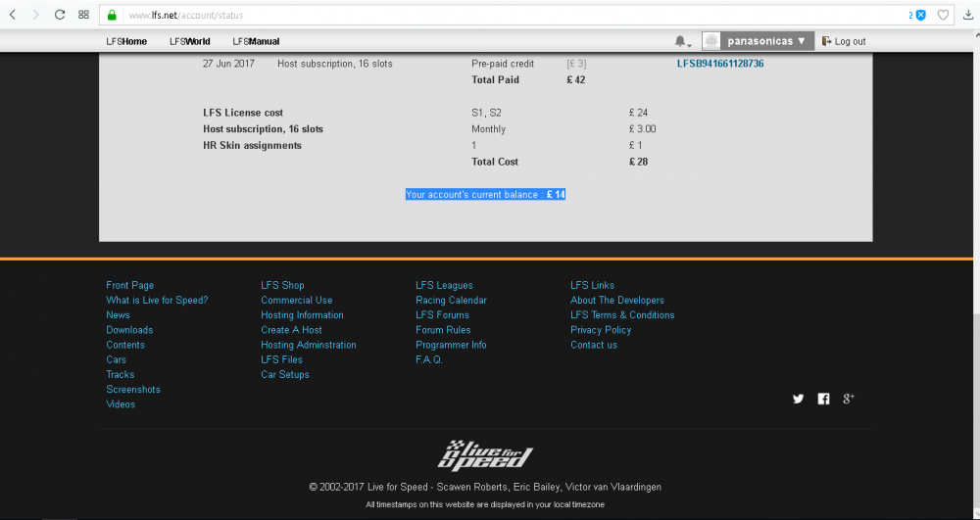
Task: Go forward with the browser forward arrow
Action: [x=35, y=15]
